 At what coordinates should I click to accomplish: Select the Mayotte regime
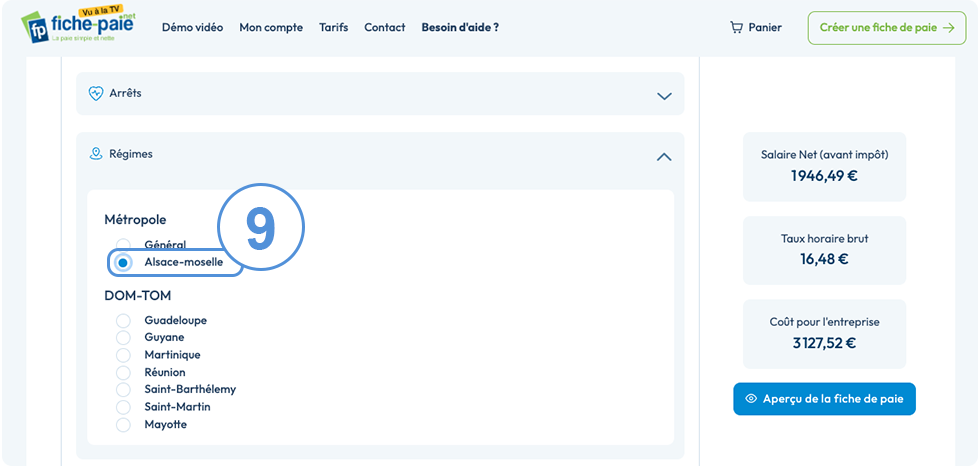123,425
